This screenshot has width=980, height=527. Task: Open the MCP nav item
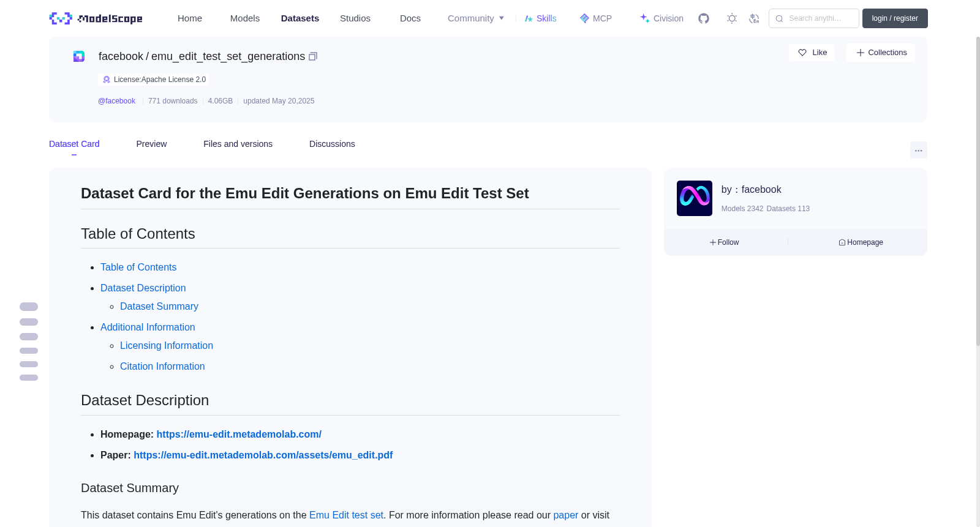point(595,18)
